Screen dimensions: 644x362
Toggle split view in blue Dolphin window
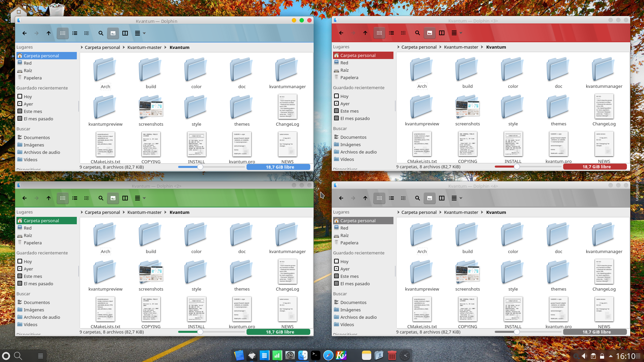pos(125,33)
